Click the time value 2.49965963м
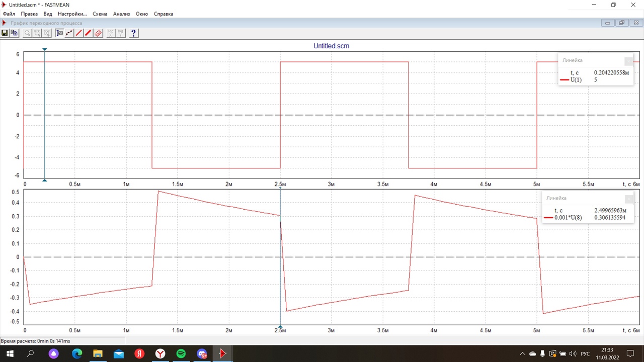Screen dimensions: 644x362 coord(610,211)
